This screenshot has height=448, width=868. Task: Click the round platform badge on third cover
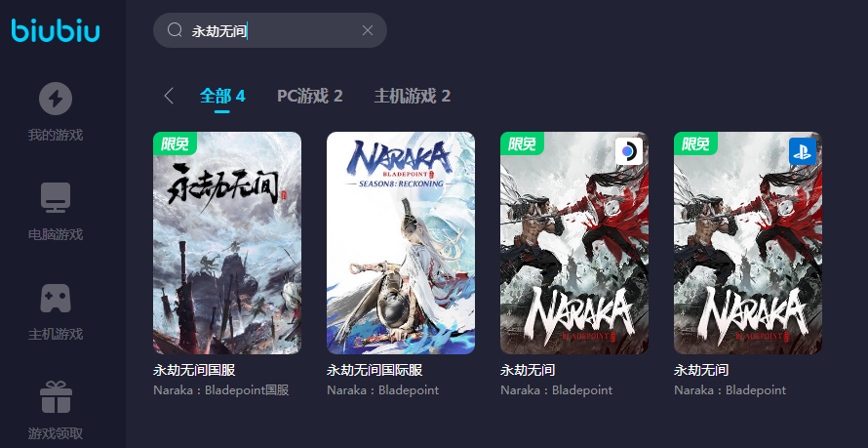click(629, 151)
